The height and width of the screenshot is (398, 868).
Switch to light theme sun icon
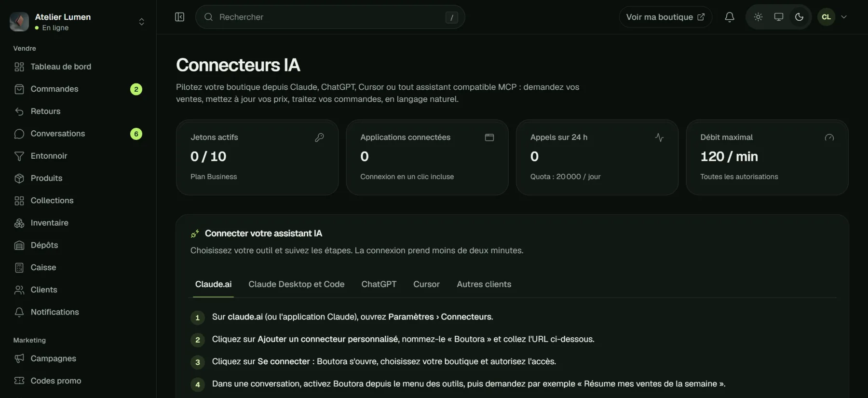758,17
